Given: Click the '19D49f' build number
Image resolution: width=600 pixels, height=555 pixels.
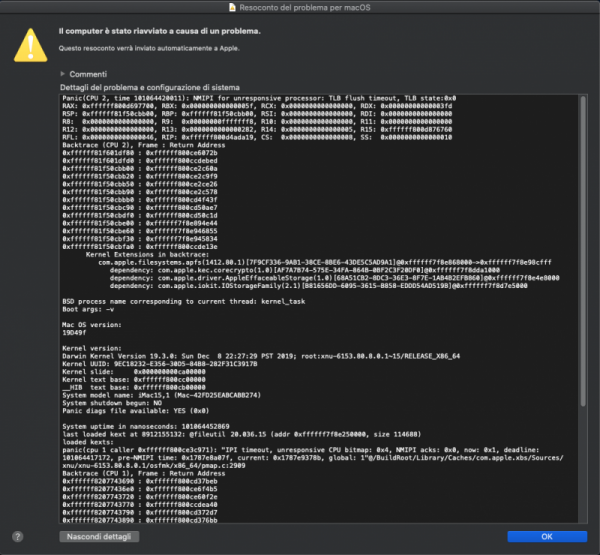Looking at the screenshot, I should point(74,333).
